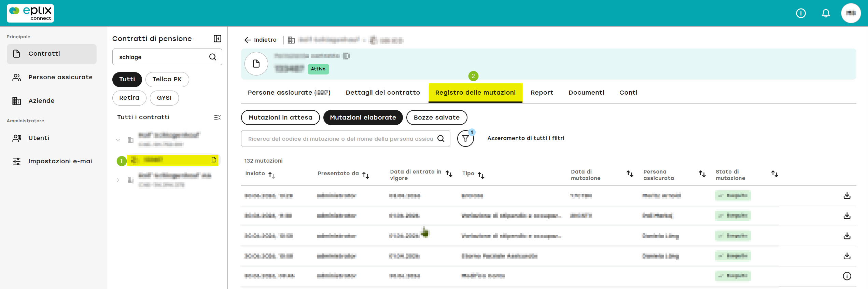Screen dimensions: 868x289
Task: Sort by Presentato da column
Action: (x=366, y=175)
